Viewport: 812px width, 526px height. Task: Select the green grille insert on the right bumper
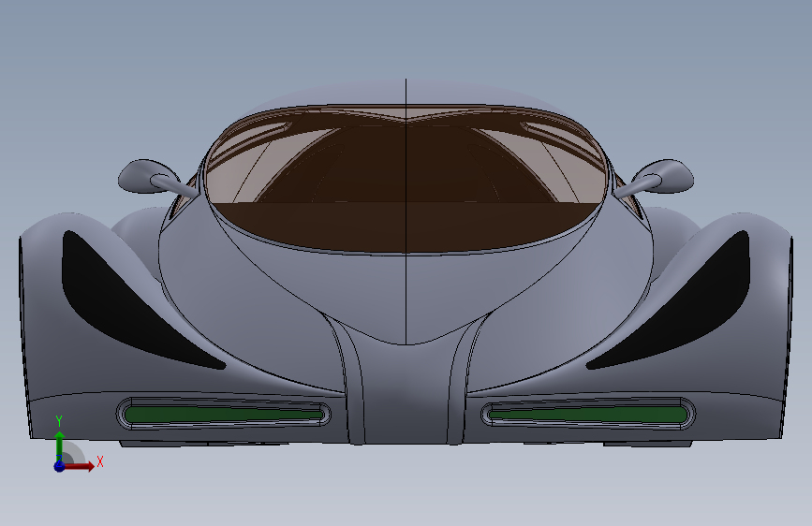click(588, 415)
